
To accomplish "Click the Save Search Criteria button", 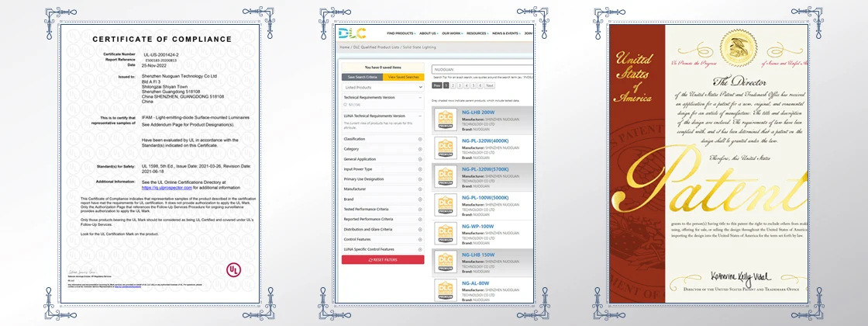I will (362, 77).
